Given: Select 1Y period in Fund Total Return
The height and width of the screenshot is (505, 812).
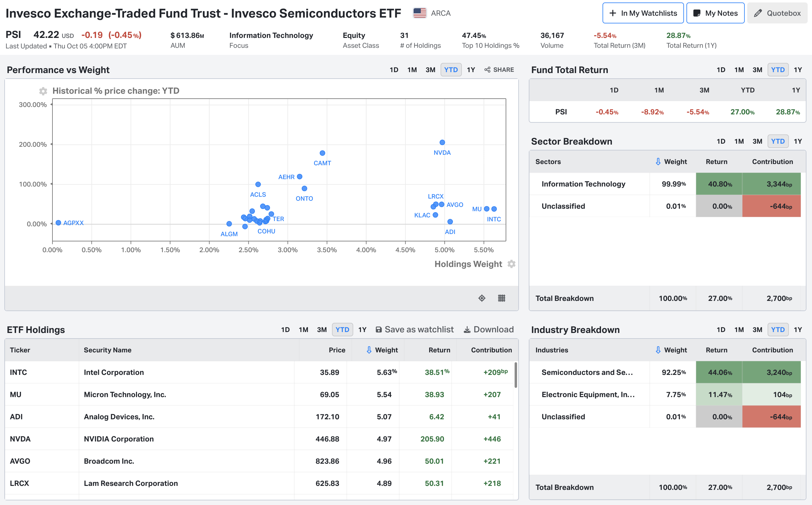Looking at the screenshot, I should pyautogui.click(x=798, y=70).
